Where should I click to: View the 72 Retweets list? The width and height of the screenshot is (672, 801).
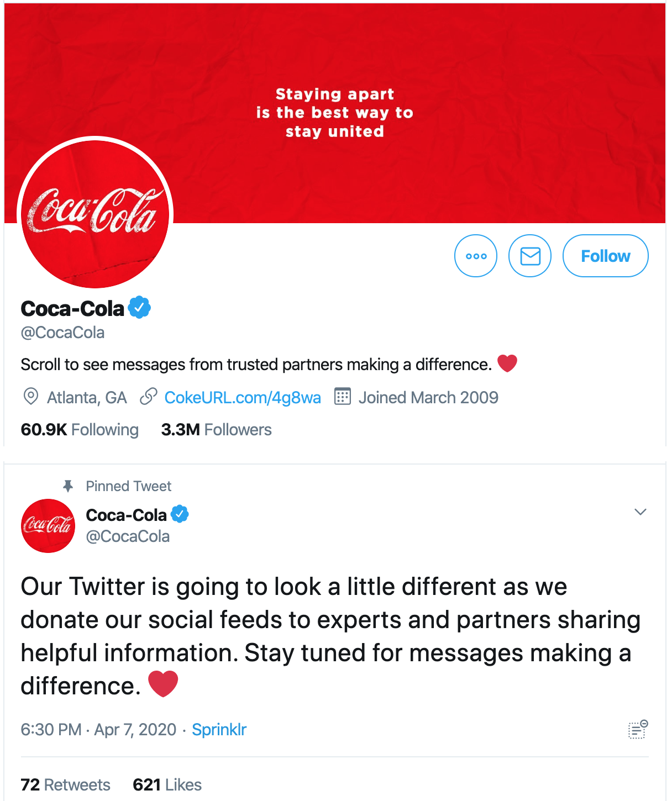[x=65, y=784]
